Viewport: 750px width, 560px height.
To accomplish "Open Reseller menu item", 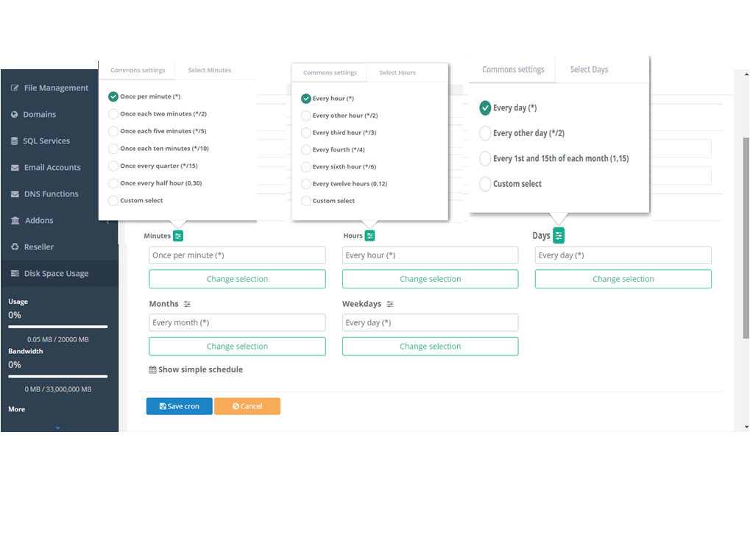I will 39,247.
